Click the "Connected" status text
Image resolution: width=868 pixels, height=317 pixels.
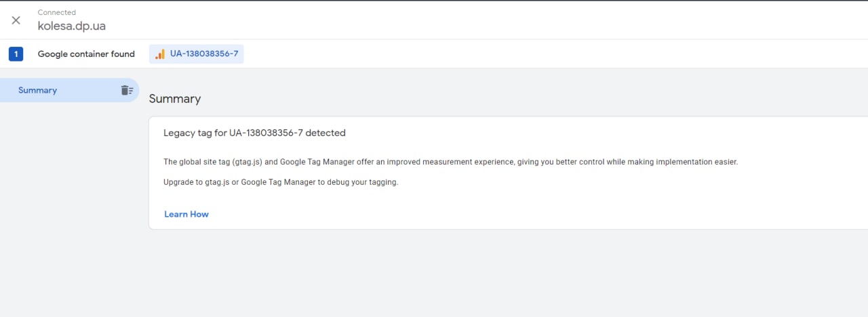57,12
